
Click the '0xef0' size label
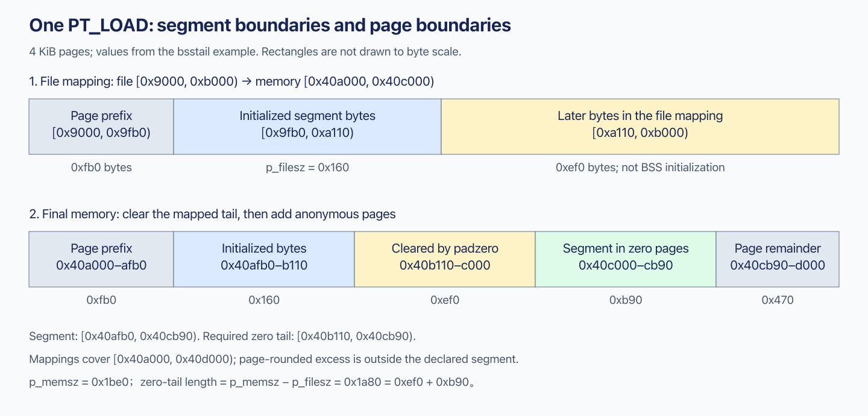pos(445,300)
